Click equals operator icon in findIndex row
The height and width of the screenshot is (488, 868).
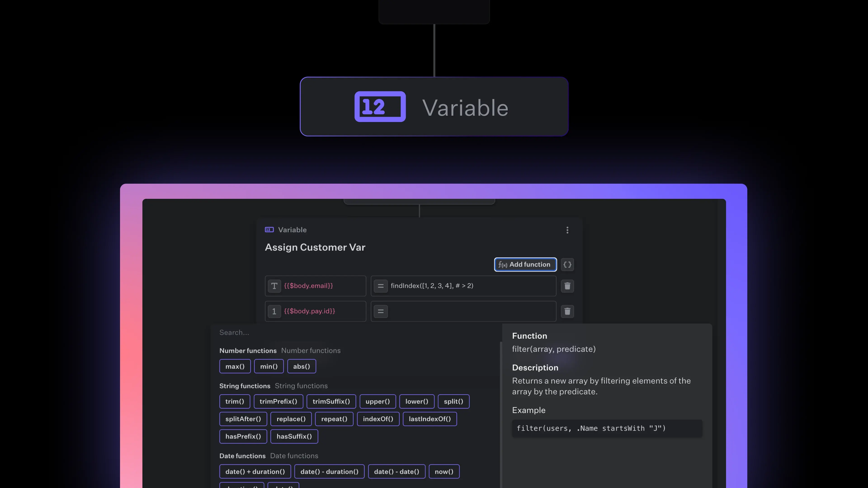click(x=380, y=286)
